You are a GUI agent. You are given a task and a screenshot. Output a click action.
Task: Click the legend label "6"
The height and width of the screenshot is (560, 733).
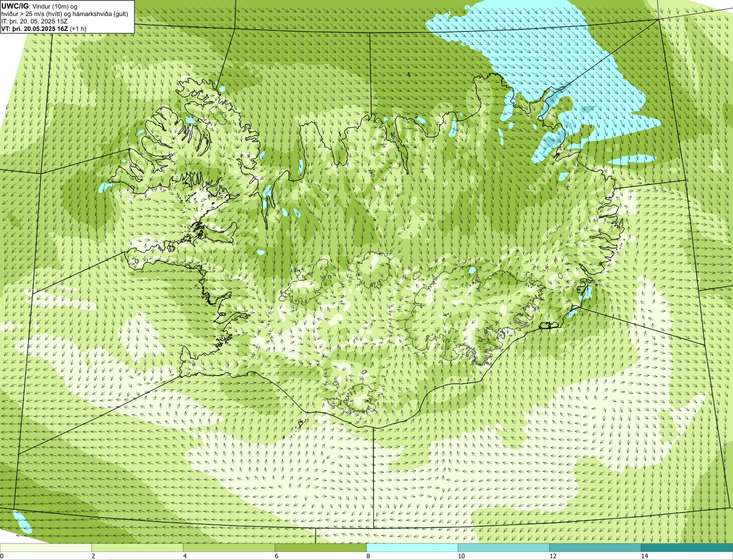(x=276, y=556)
